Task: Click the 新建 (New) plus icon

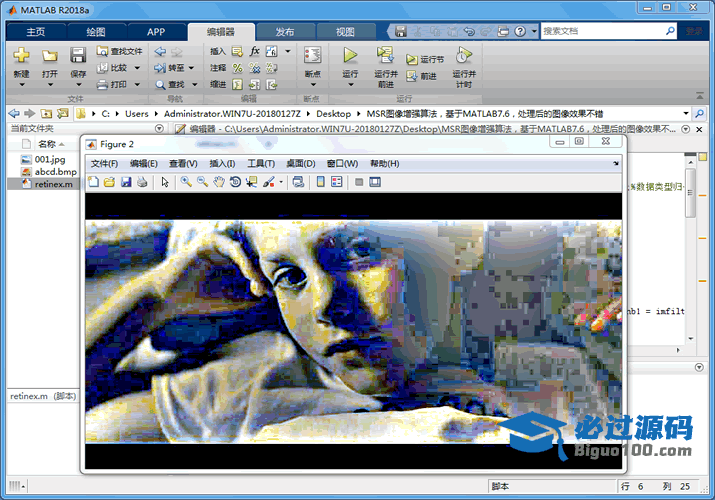Action: point(21,56)
